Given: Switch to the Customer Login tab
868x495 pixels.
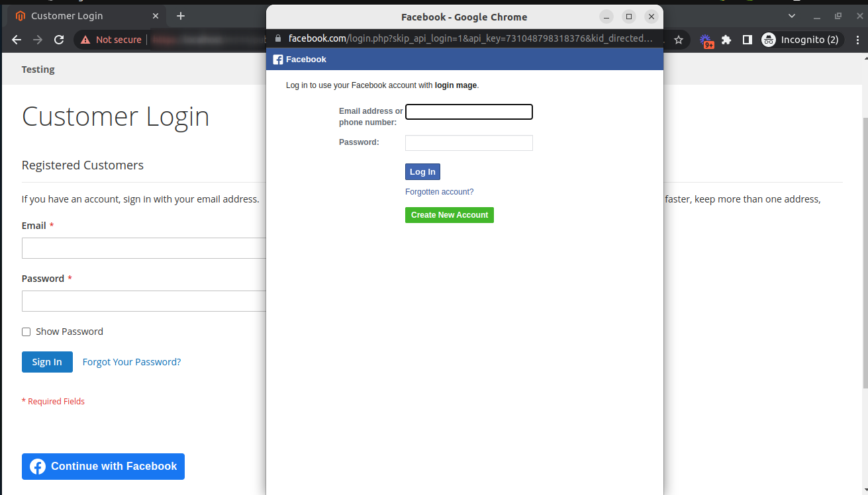Looking at the screenshot, I should pyautogui.click(x=67, y=15).
